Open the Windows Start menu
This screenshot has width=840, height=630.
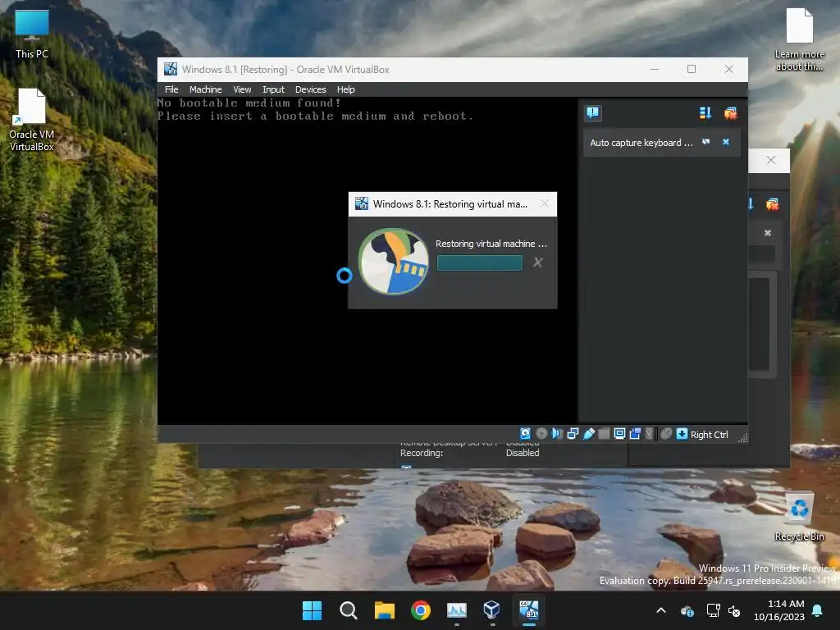click(x=312, y=610)
